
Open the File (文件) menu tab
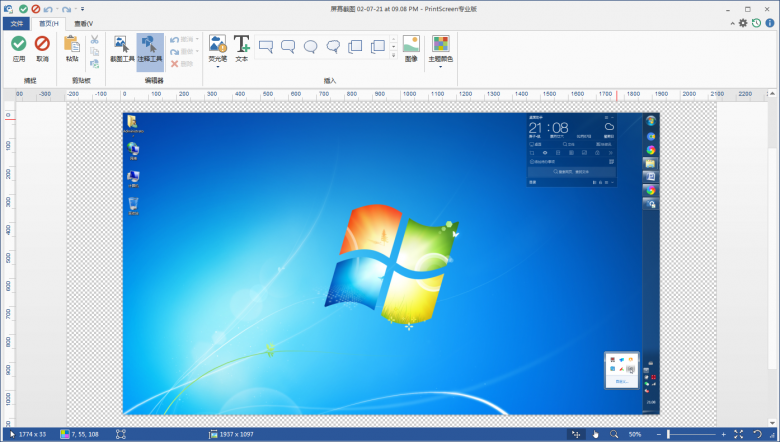pos(16,23)
